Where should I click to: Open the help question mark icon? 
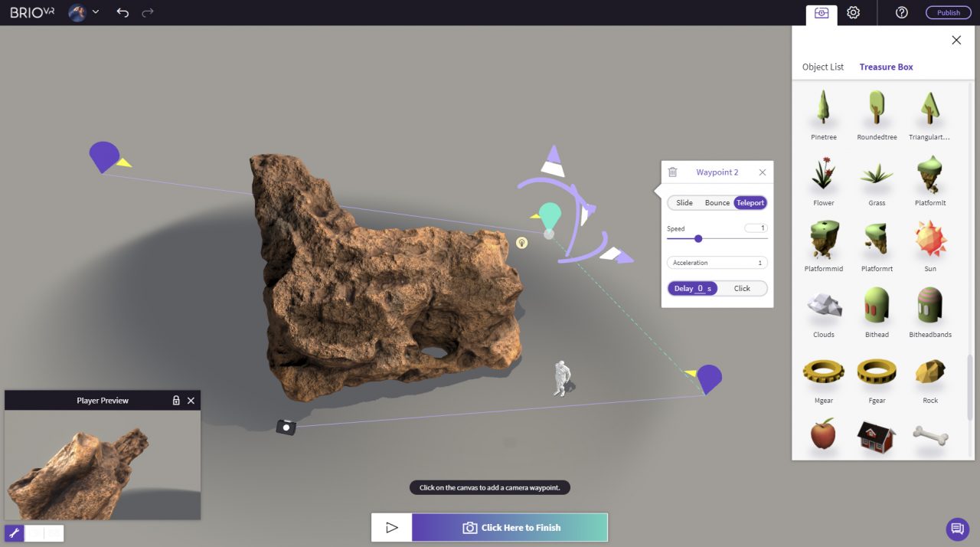point(901,12)
